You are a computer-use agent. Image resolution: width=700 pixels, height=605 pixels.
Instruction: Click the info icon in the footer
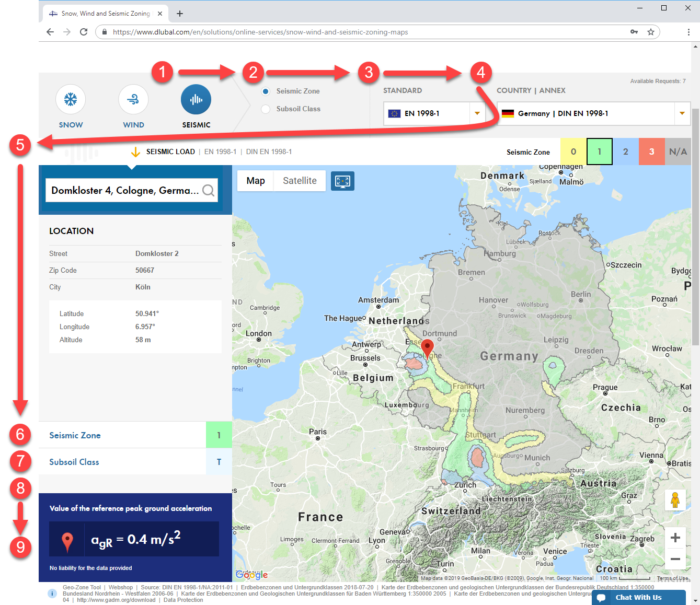tap(52, 593)
